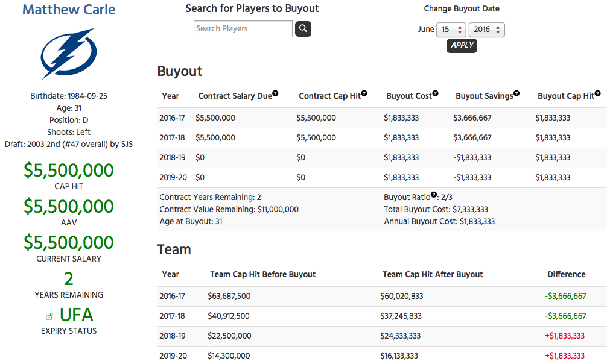Click the red +$1,833,333 difference for 2019-20
This screenshot has height=364, width=607.
pyautogui.click(x=565, y=356)
